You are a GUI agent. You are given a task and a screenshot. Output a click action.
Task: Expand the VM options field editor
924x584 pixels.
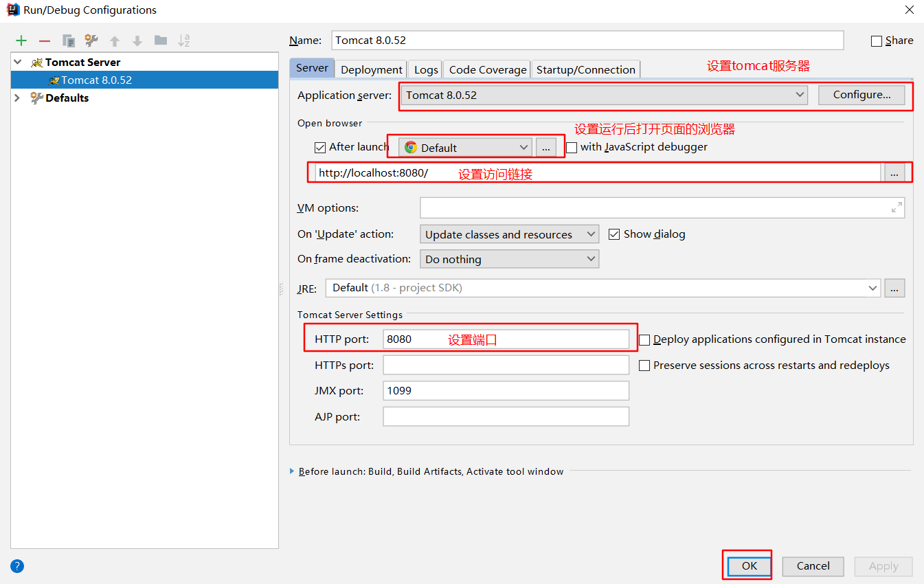[897, 207]
